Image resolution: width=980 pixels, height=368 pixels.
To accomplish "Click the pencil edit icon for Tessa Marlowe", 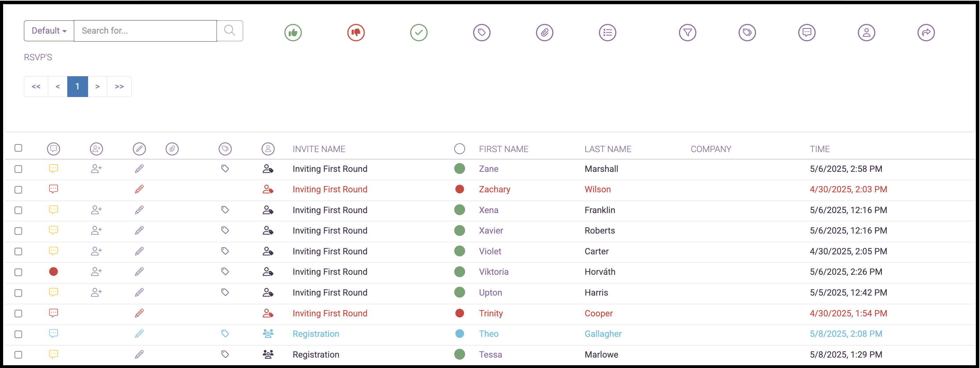I will click(x=139, y=354).
